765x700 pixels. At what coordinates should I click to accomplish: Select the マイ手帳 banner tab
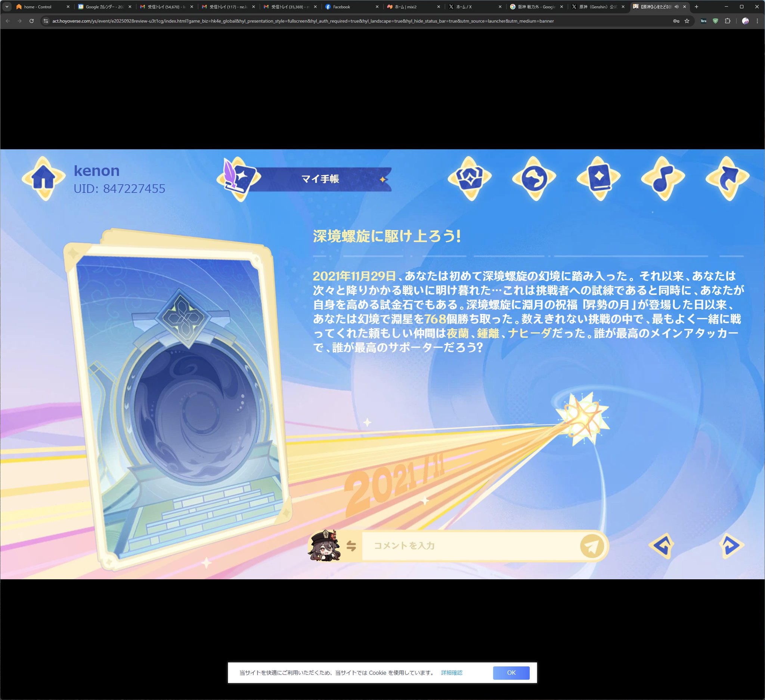(320, 179)
